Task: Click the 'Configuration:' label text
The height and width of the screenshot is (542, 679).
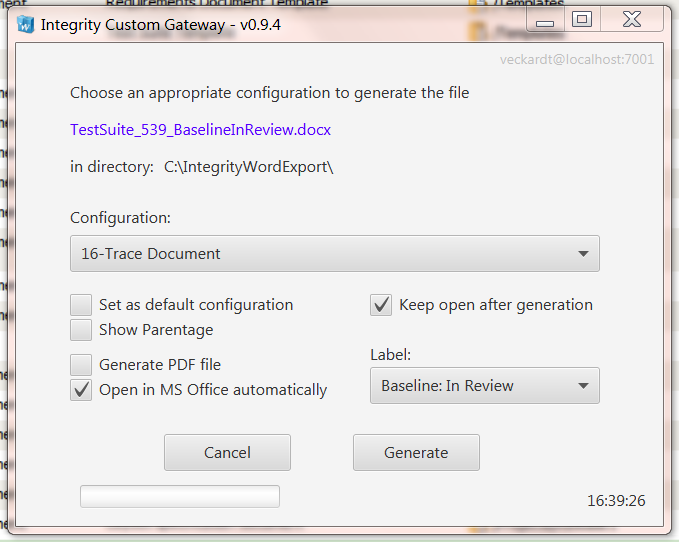Action: pyautogui.click(x=120, y=217)
